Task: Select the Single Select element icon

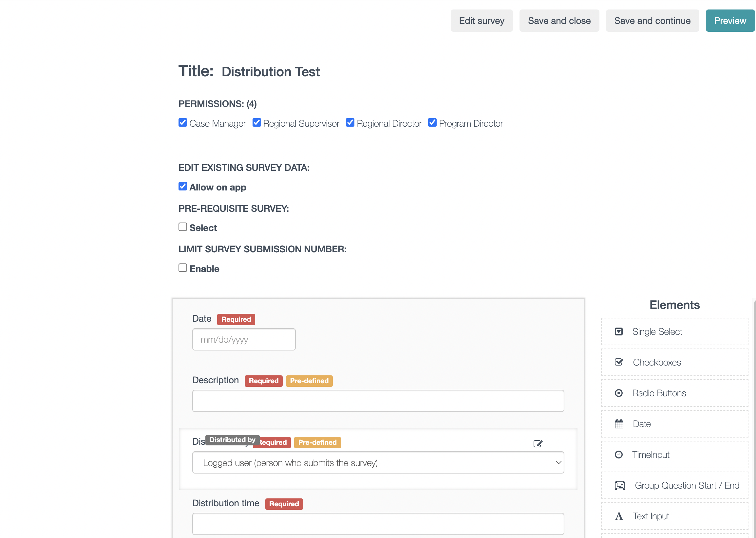Action: (x=618, y=332)
